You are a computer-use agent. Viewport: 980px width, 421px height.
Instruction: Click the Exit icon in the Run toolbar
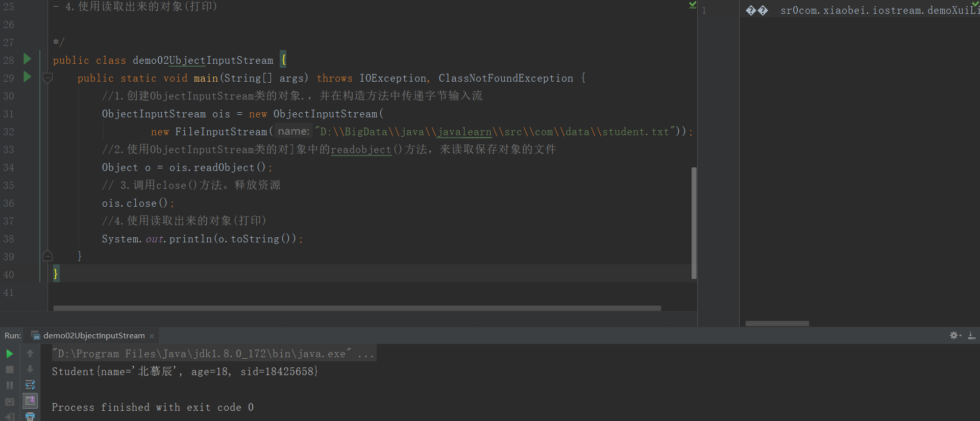pos(9,417)
